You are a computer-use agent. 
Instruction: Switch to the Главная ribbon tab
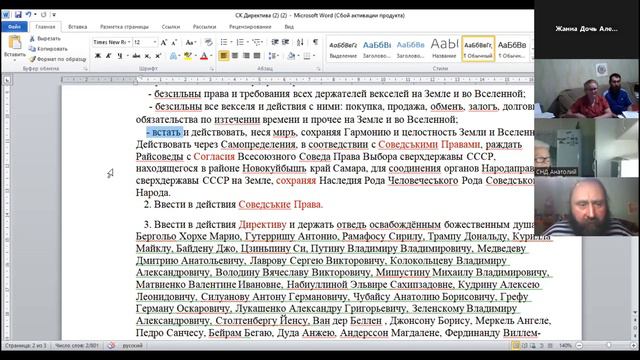point(45,27)
